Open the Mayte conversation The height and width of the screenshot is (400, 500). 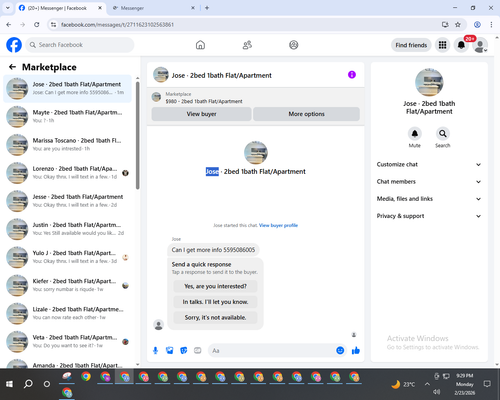(x=67, y=117)
